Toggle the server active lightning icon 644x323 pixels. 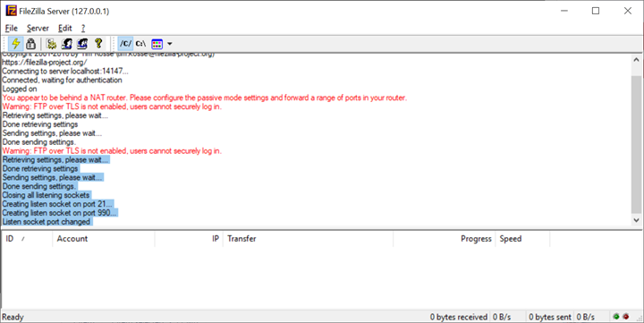[15, 44]
